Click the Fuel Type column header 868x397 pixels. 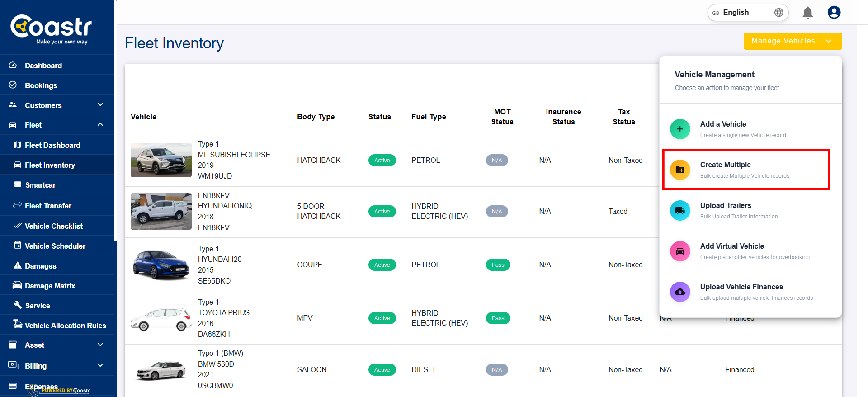pos(429,117)
